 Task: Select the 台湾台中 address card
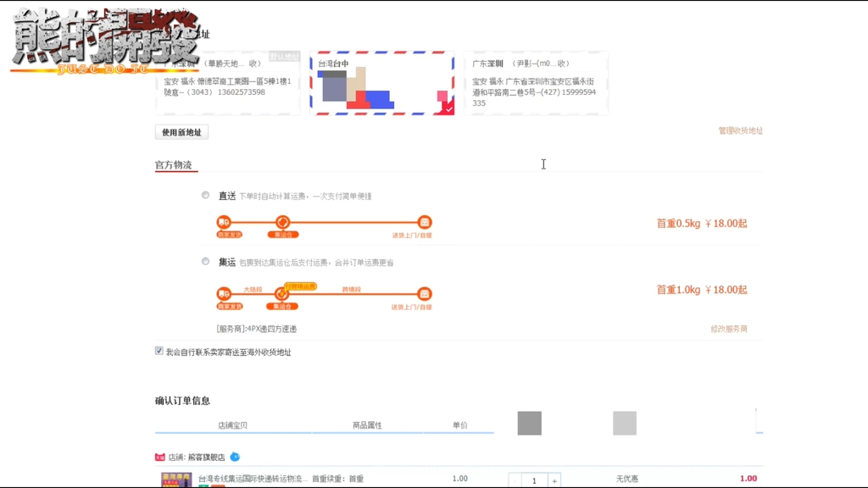click(x=382, y=83)
